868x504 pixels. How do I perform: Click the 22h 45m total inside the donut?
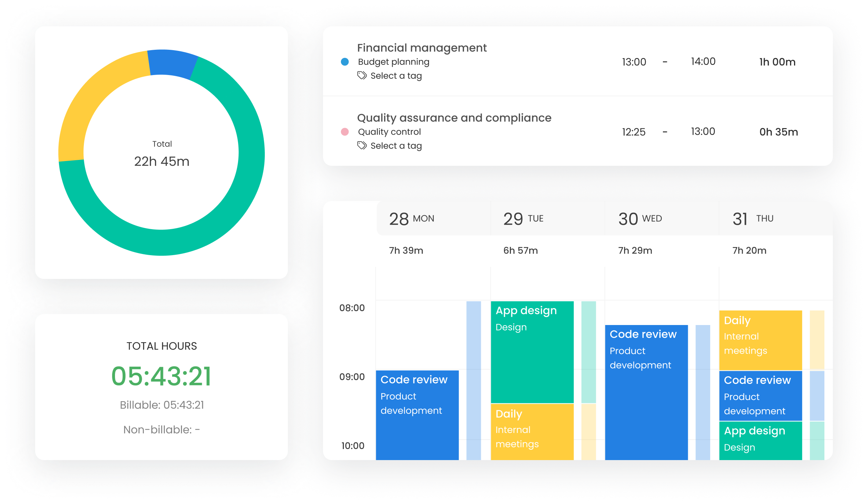[x=162, y=160]
